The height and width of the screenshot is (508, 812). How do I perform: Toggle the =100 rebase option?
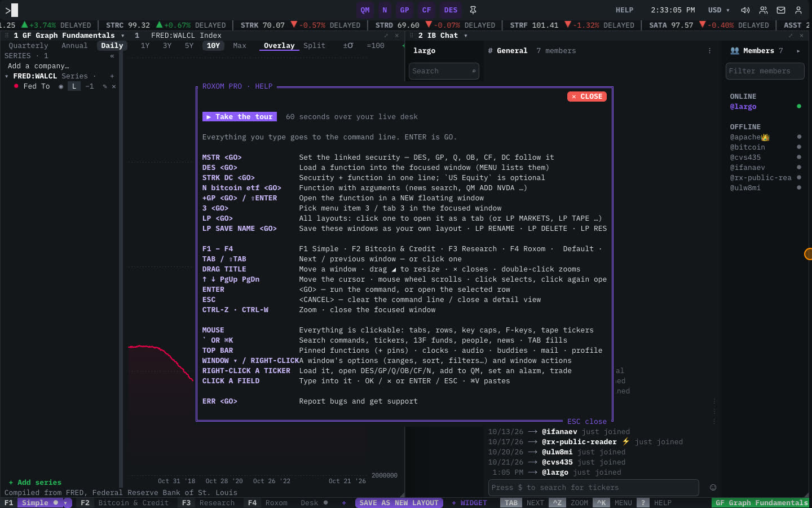coord(376,46)
